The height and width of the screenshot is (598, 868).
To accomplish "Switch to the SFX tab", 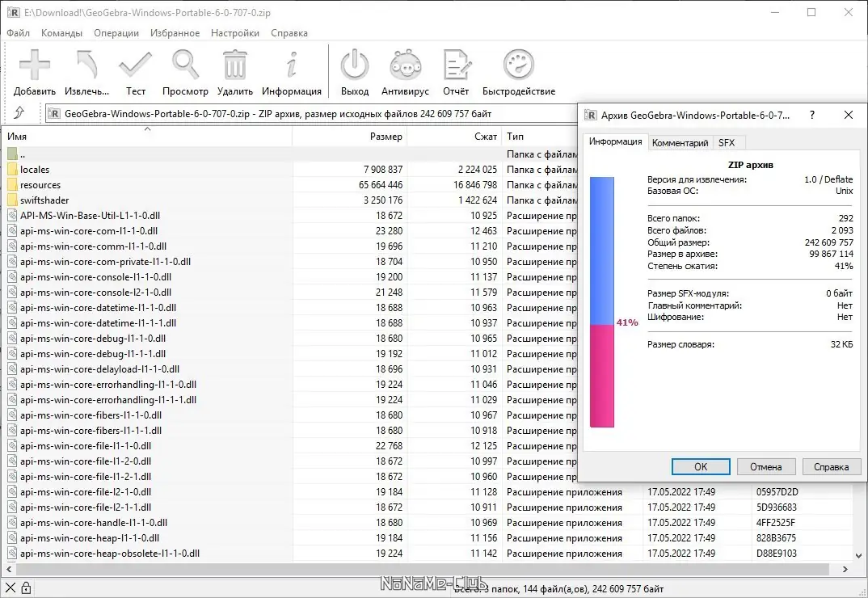I will 727,143.
